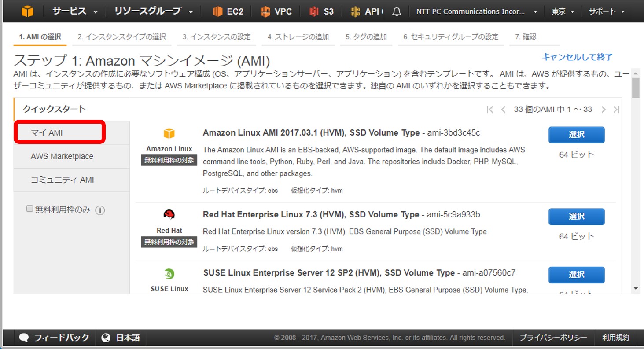Open the VPC service shortcut
Screen dimensions: 644x349
point(276,11)
